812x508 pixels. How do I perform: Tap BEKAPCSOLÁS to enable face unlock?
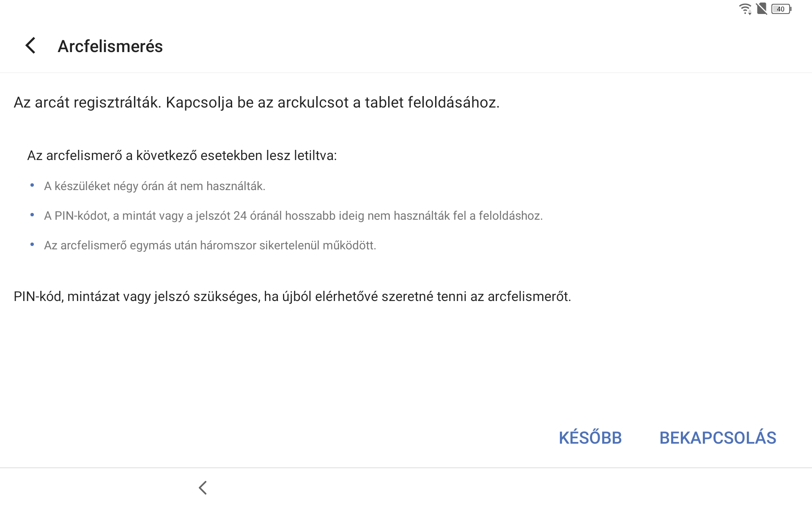tap(718, 438)
